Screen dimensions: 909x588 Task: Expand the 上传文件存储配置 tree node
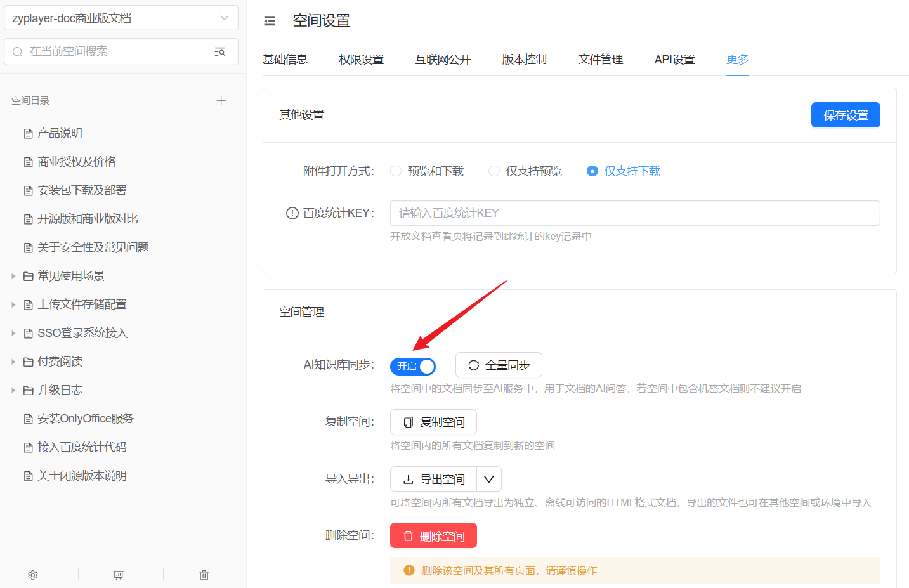(13, 304)
